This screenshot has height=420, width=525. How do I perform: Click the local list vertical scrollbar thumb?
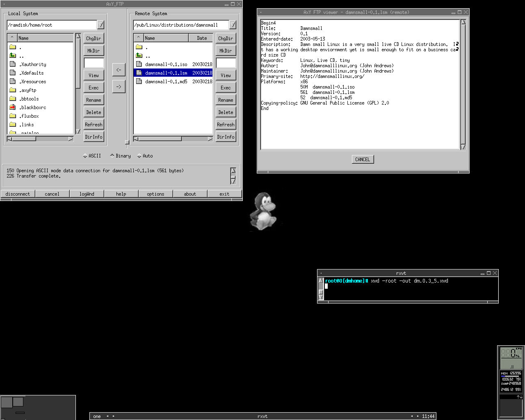[78, 64]
